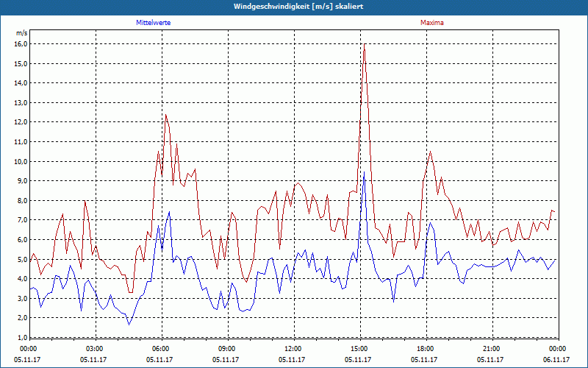This screenshot has width=588, height=368.
Task: Click the '21:00' time label
Action: [x=490, y=349]
